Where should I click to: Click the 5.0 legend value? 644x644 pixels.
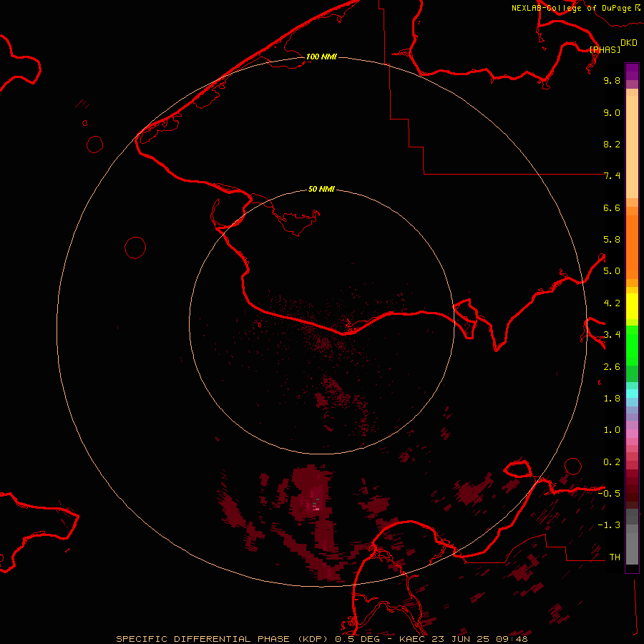pyautogui.click(x=612, y=271)
